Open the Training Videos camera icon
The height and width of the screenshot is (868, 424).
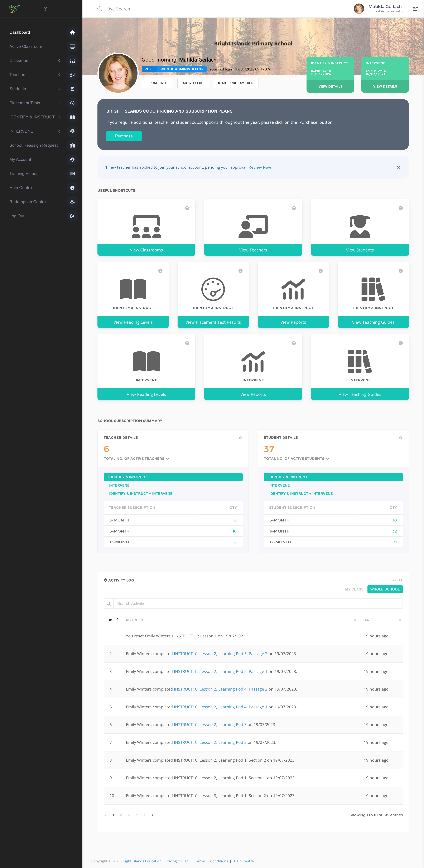coord(72,173)
